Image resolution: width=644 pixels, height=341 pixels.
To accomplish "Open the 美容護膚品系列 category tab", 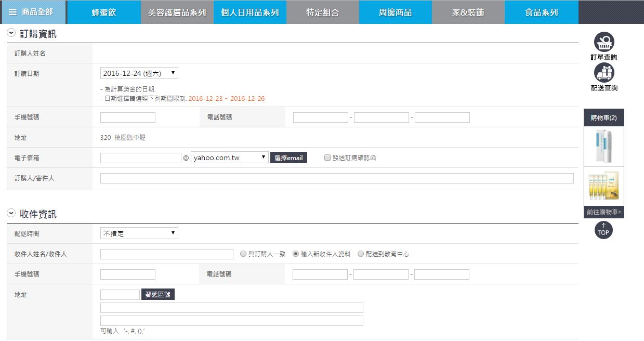I will click(x=177, y=12).
